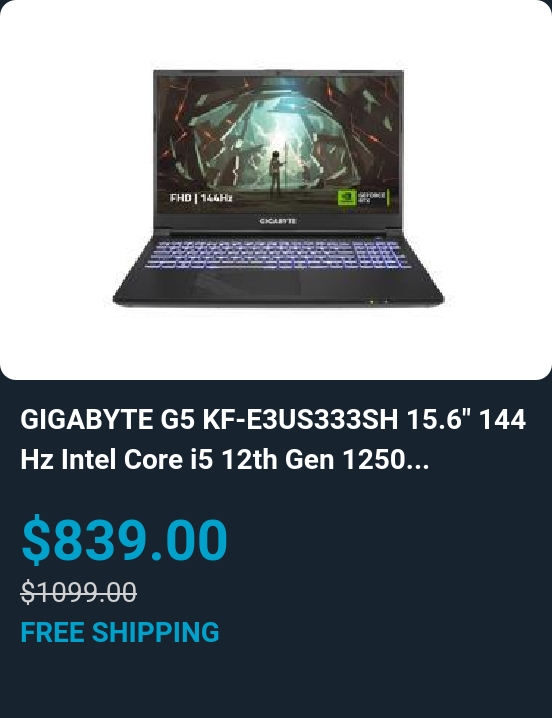Click white space beside the laptop image
The width and height of the screenshot is (552, 718).
pyautogui.click(x=495, y=183)
